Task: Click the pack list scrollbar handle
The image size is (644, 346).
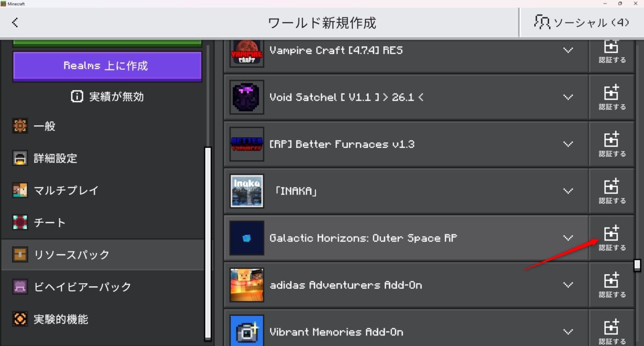Action: pos(637,265)
